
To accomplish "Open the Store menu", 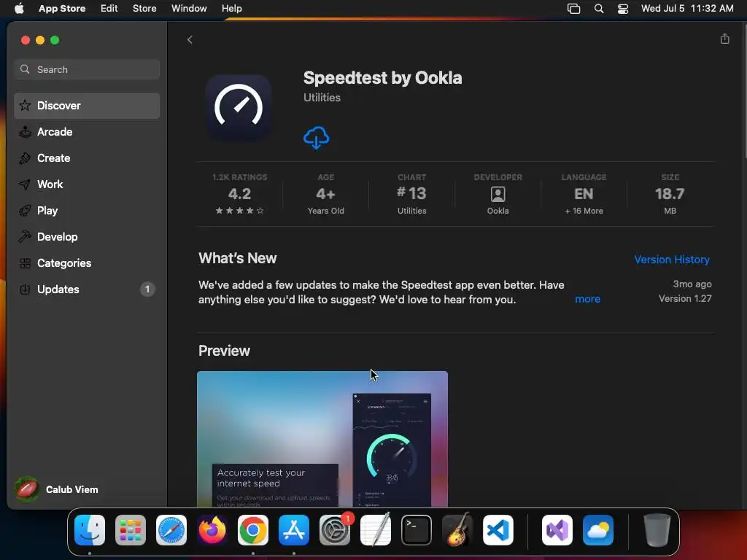I will [144, 8].
